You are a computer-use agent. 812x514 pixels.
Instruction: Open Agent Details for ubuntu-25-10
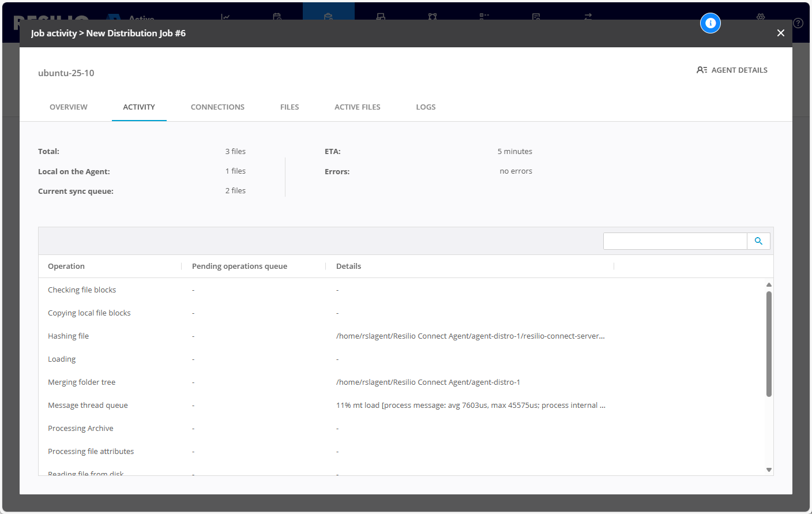pos(732,70)
